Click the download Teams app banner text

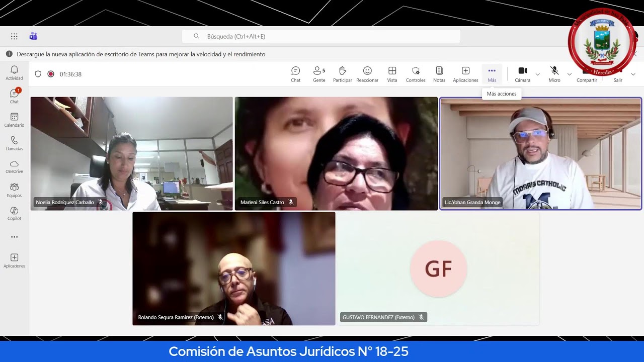141,54
